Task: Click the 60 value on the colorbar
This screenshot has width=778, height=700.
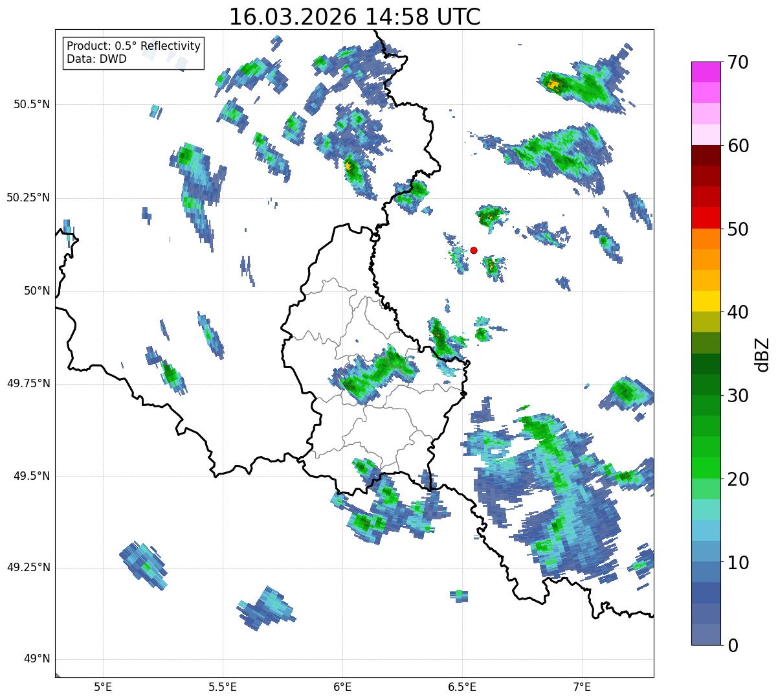Action: tap(737, 146)
